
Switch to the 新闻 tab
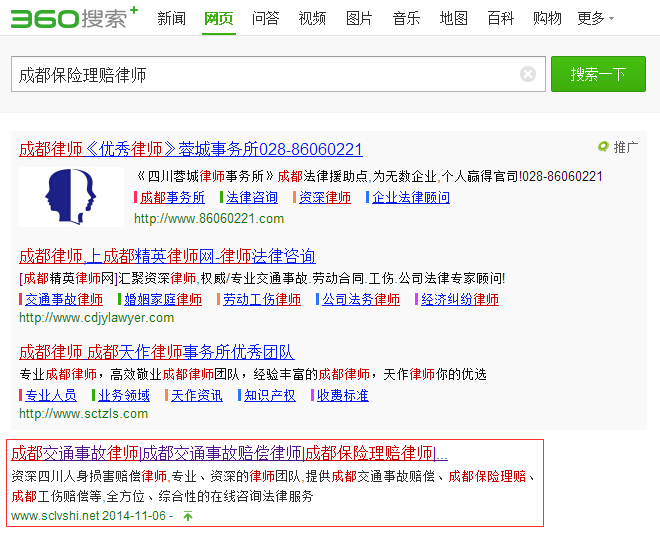tap(171, 18)
